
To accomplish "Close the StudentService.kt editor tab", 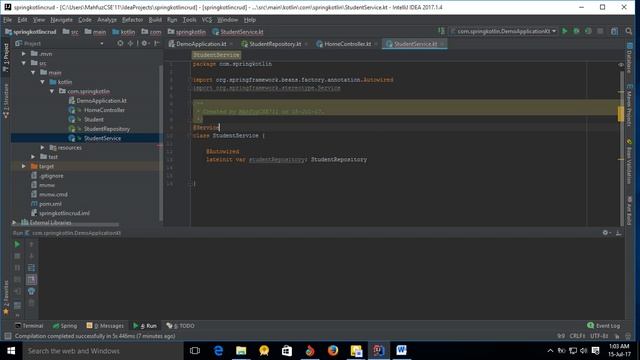I will pos(442,44).
